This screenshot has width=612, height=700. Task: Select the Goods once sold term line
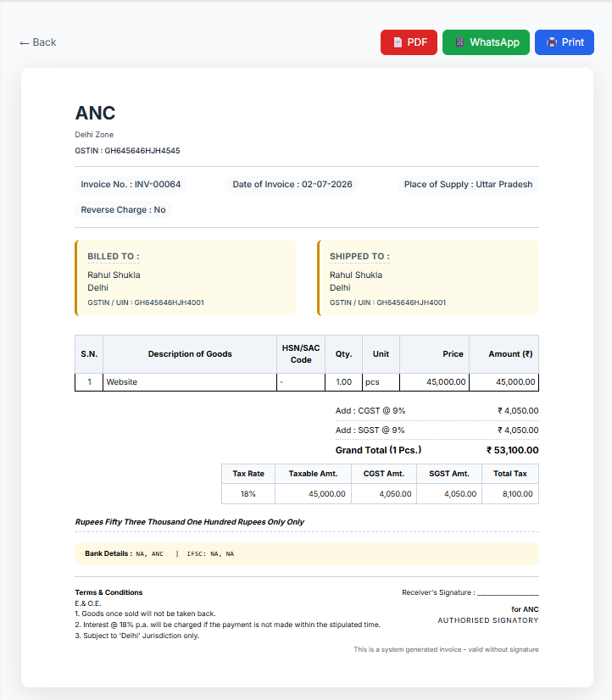tap(146, 614)
